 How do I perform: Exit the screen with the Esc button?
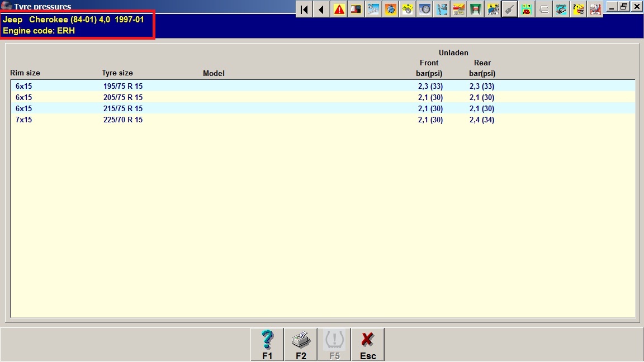368,344
